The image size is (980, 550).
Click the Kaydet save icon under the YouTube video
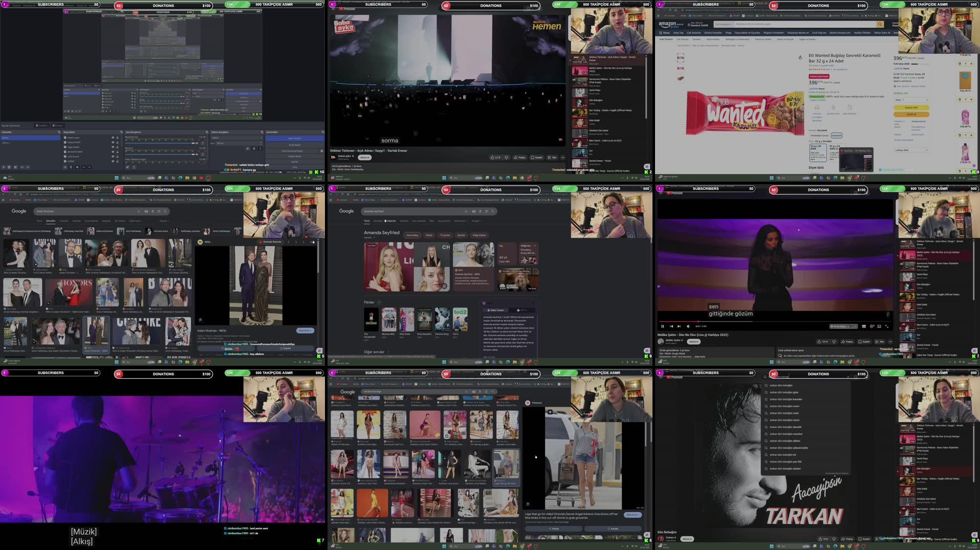pos(532,158)
